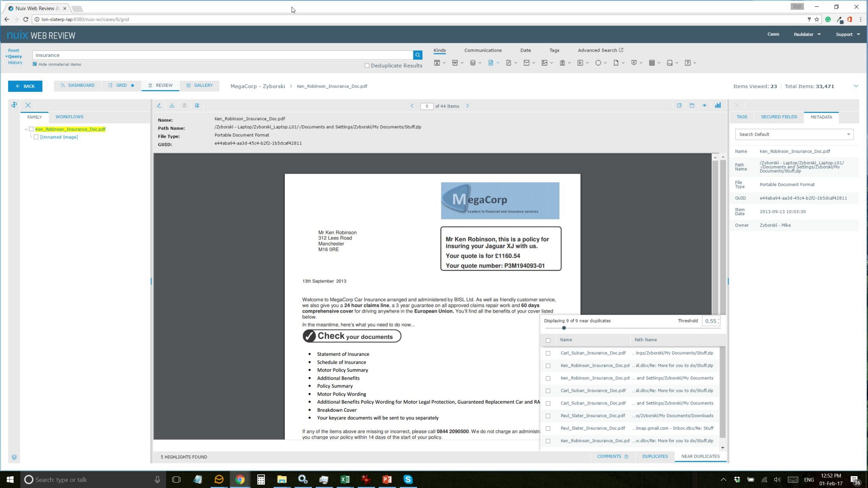Click the Database kind filter icon
This screenshot has width=868, height=488.
pyautogui.click(x=473, y=62)
